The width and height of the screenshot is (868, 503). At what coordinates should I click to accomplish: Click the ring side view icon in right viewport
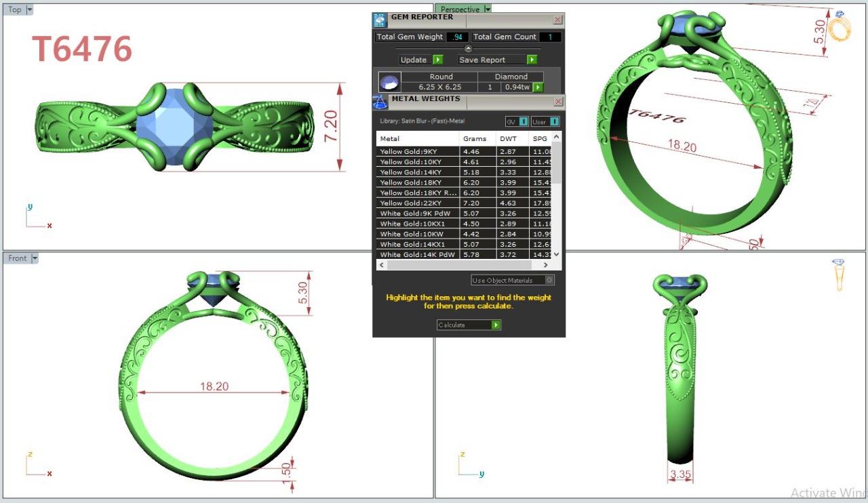pos(840,275)
